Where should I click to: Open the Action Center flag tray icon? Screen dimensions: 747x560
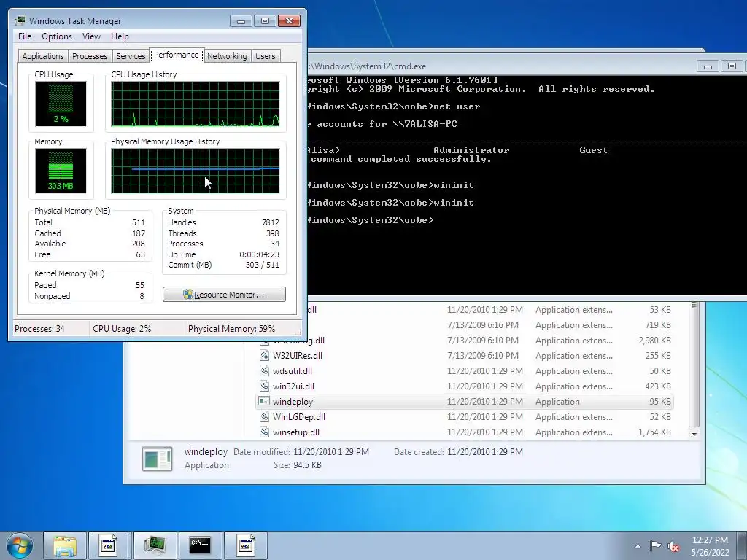pyautogui.click(x=656, y=545)
